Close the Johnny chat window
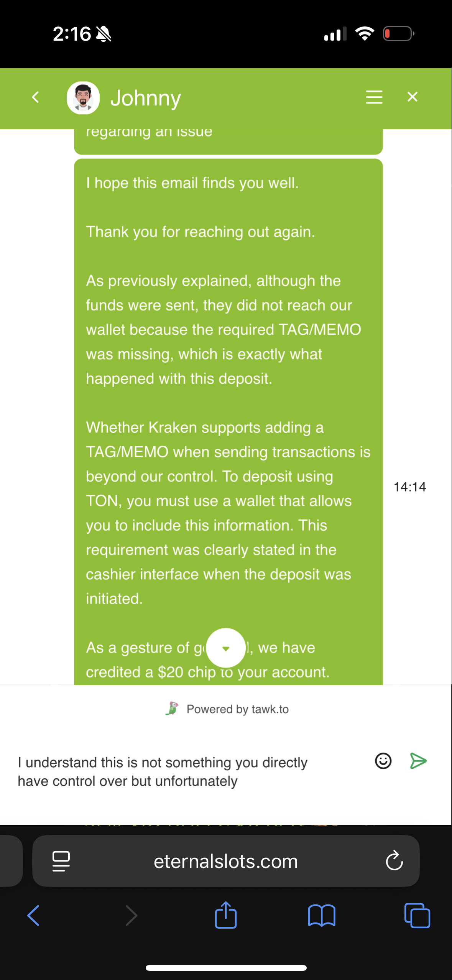 (x=412, y=97)
